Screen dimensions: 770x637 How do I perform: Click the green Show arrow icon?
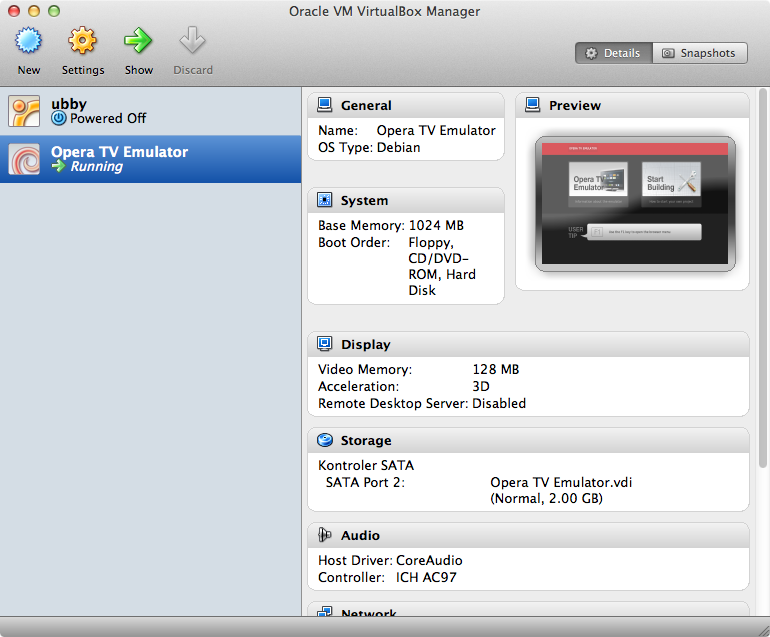point(138,42)
